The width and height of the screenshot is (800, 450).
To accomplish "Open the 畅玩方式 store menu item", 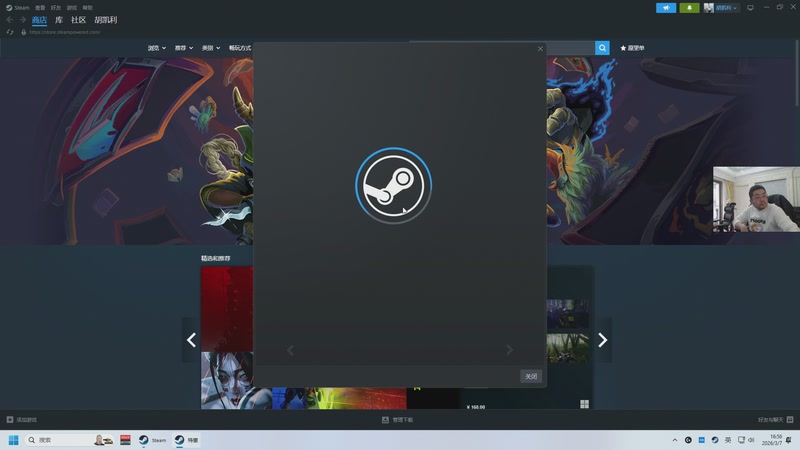I will (240, 48).
